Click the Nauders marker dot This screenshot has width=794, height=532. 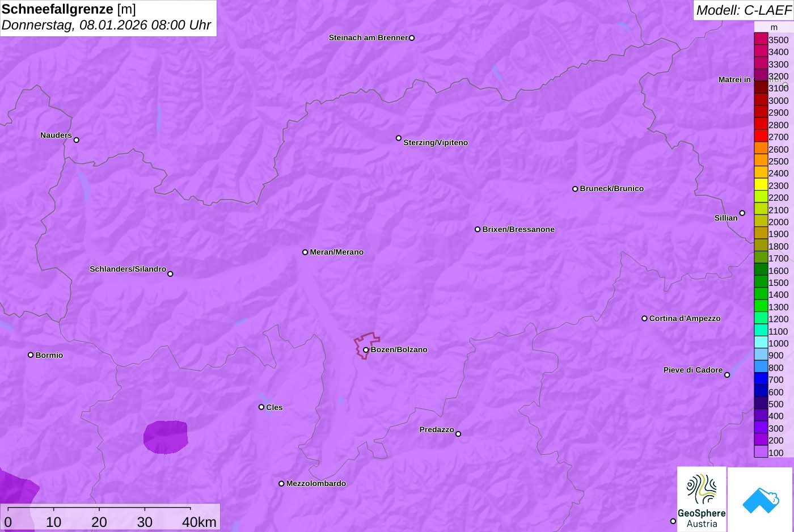[77, 140]
